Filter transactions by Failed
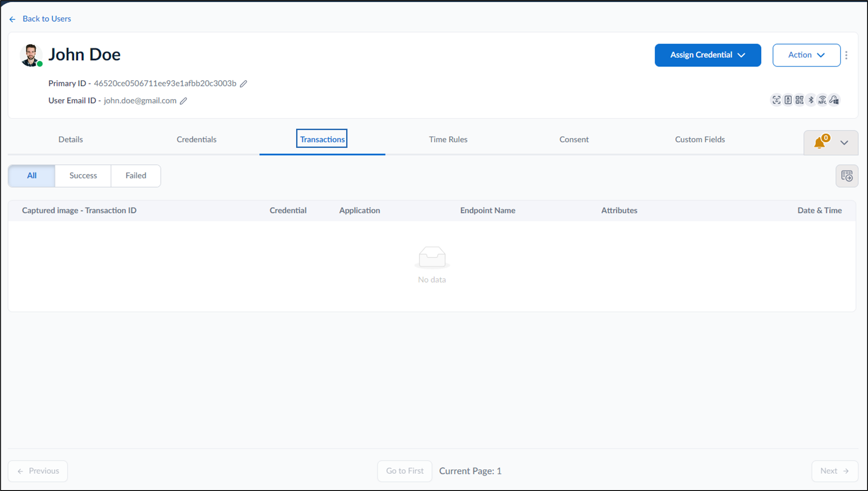The image size is (868, 491). tap(136, 176)
